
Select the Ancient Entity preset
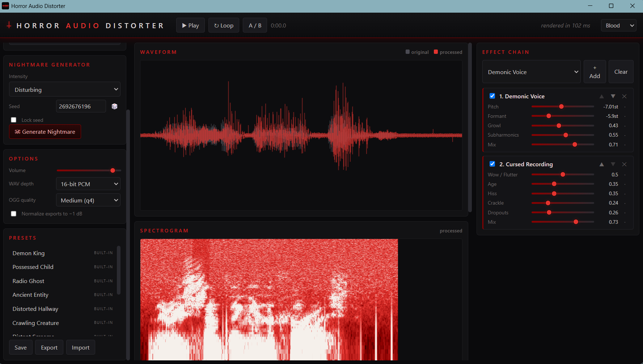pos(63,295)
